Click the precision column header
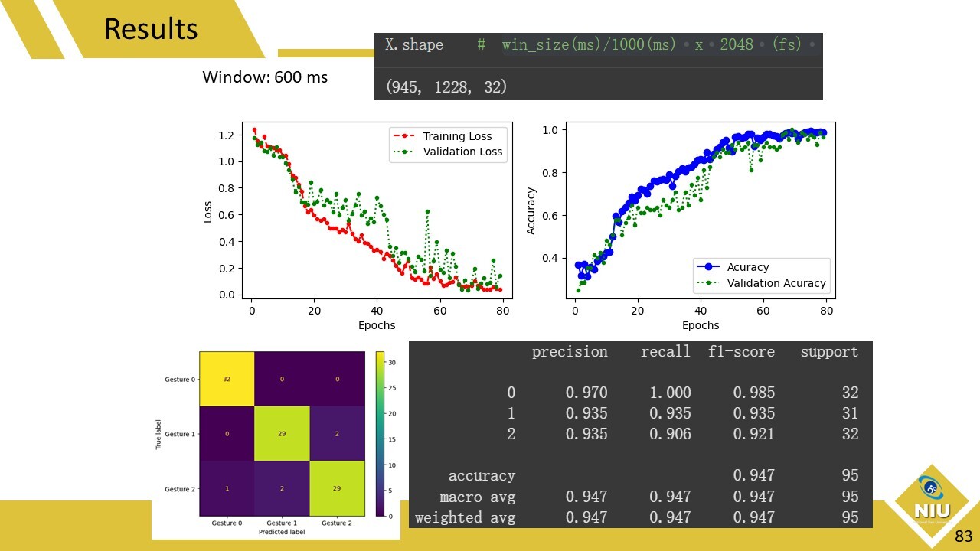Screen dimensions: 980x551 coord(570,352)
